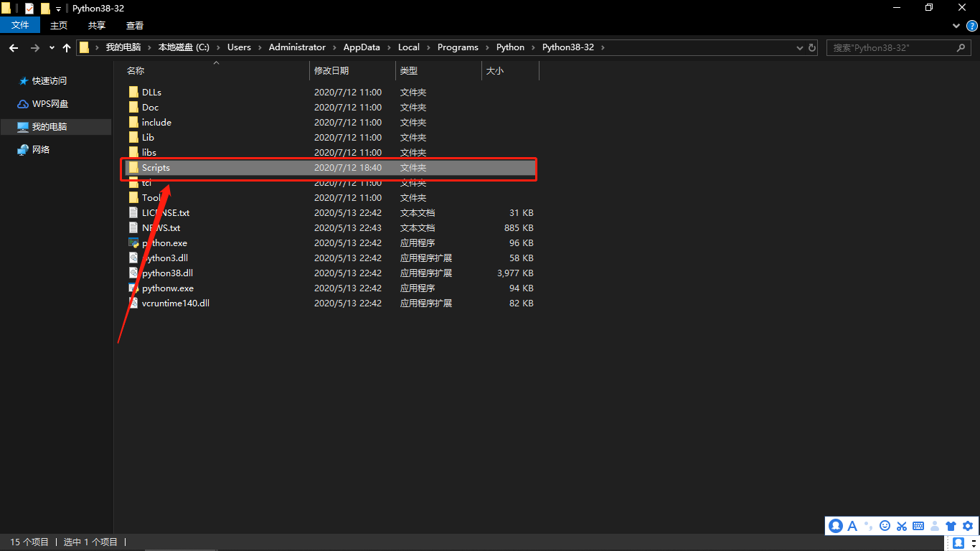Expand the chevron after Python38-32 in the breadcrumb
The image size is (980, 551).
[x=603, y=47]
